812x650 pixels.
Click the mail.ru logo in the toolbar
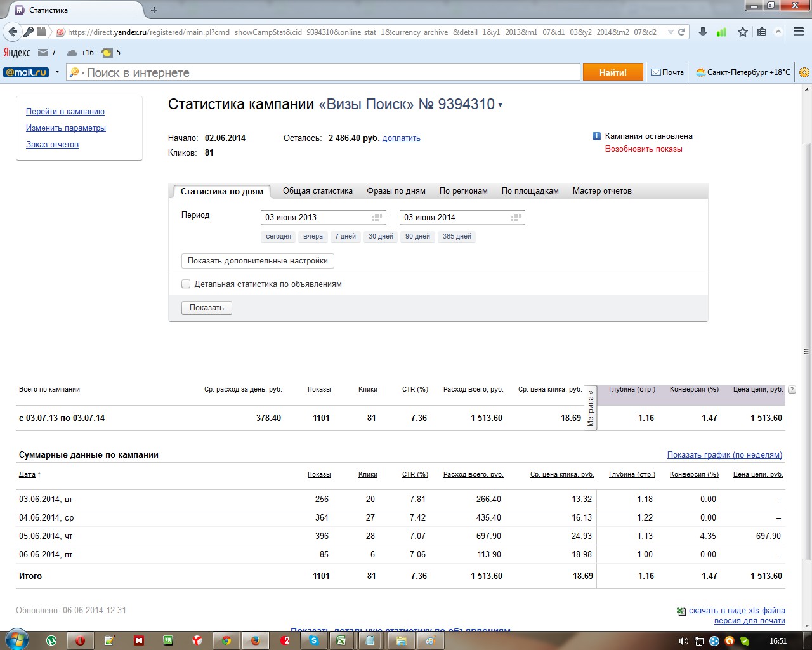point(26,72)
